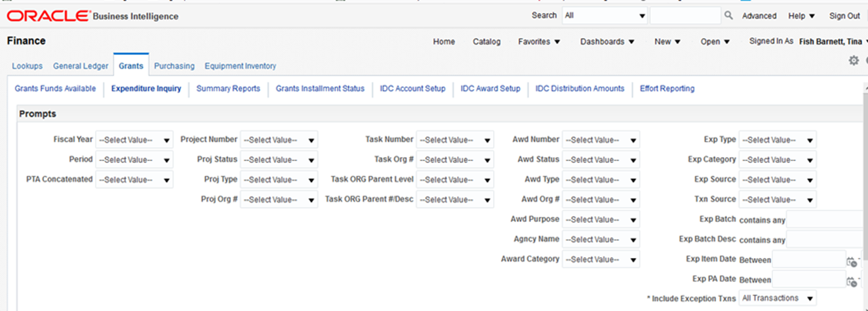Expand the Search scope All dropdown
The width and height of the screenshot is (868, 311).
pos(604,16)
